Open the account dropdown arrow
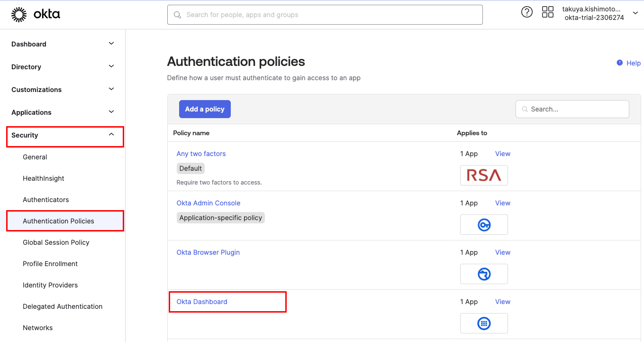The height and width of the screenshot is (342, 644). pyautogui.click(x=635, y=13)
